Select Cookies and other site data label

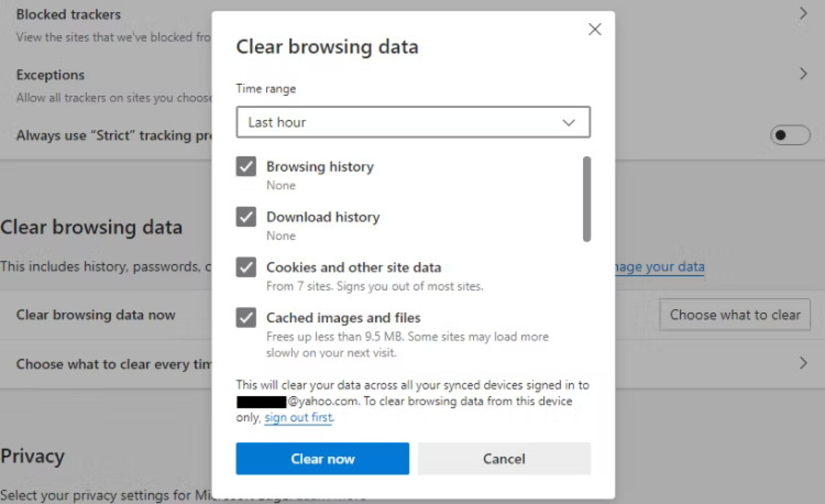354,267
